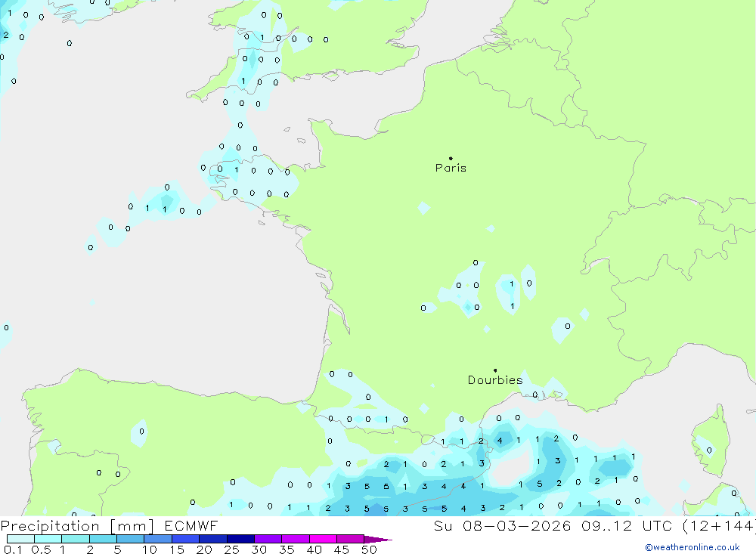
Task: Click the 'Precipitation [mm]' title text
Action: point(77,526)
